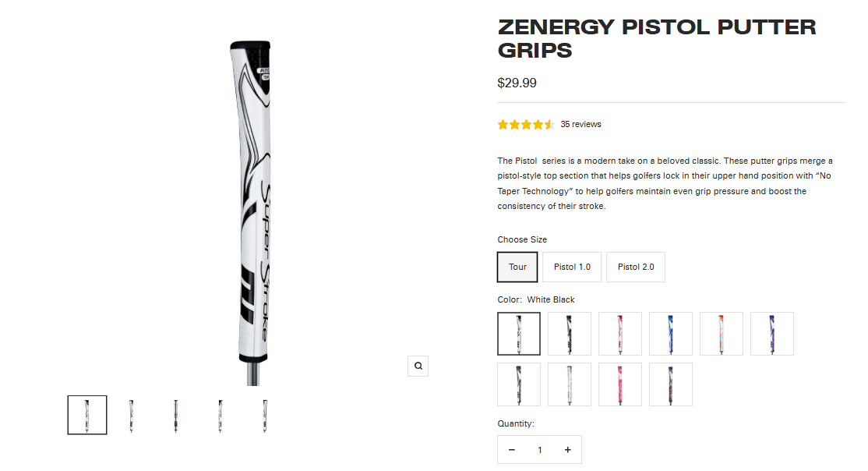Select the Tour size option
Image resolution: width=868 pixels, height=471 pixels.
click(x=518, y=267)
